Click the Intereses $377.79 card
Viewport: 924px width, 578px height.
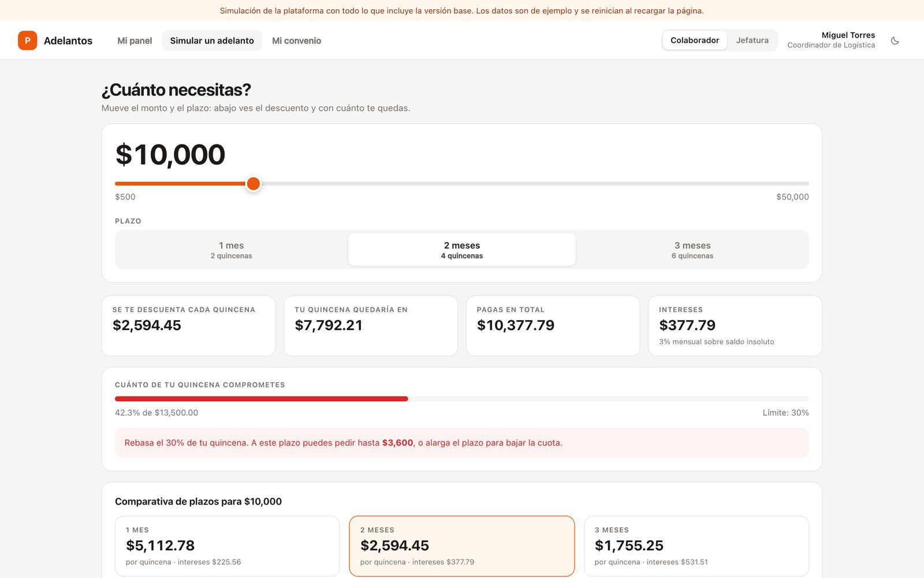(x=735, y=326)
